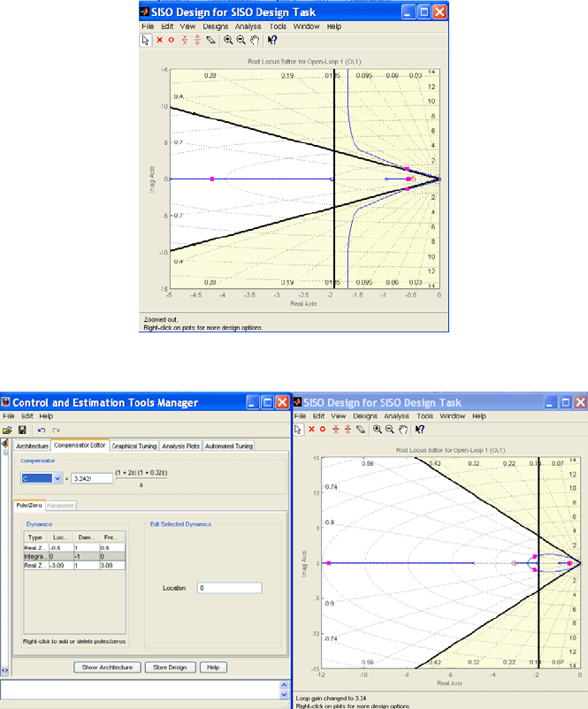Select the add real pole X tool in the 'Zoomed out' window
The width and height of the screenshot is (588, 709).
click(x=159, y=41)
